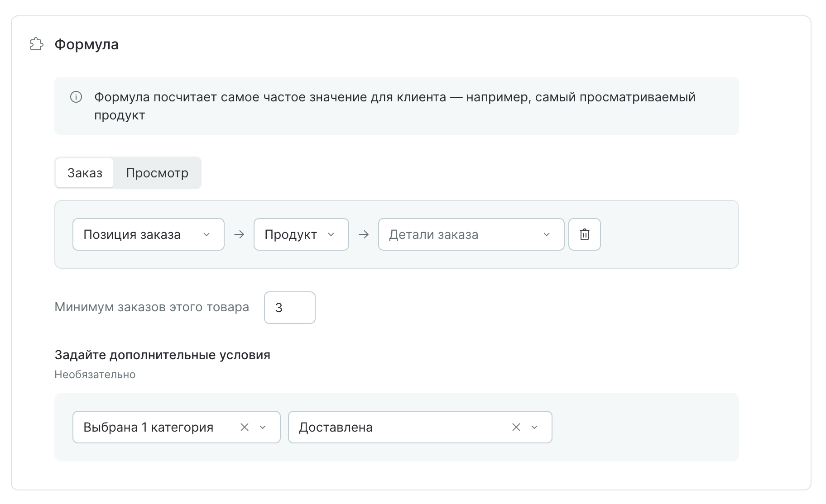Open the Позиция заказа dropdown
The width and height of the screenshot is (826, 504).
click(149, 234)
